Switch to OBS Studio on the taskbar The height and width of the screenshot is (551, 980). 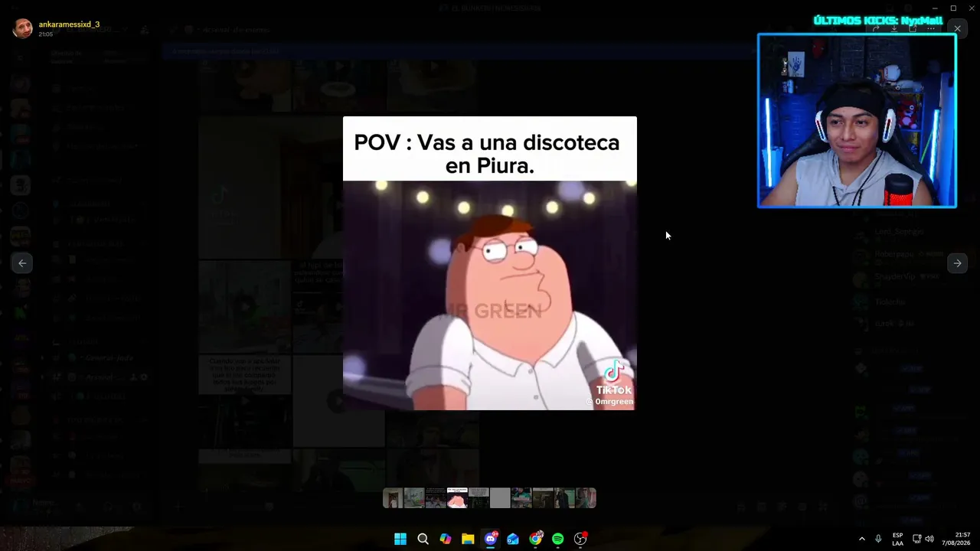(x=580, y=539)
